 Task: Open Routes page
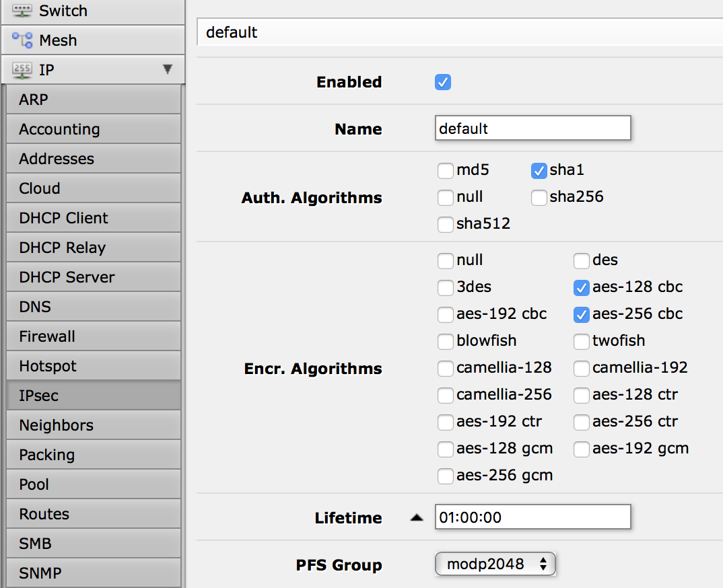pos(94,514)
